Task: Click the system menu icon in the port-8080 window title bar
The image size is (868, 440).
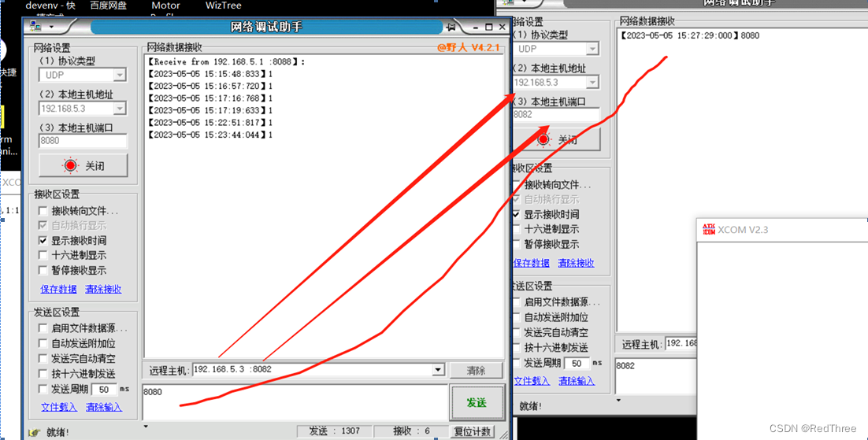Action: point(36,27)
